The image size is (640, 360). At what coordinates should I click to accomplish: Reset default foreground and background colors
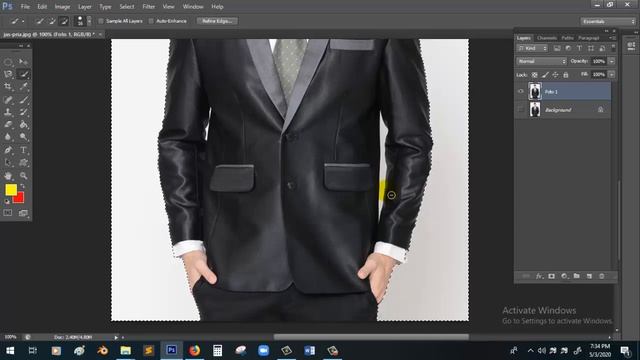[7, 202]
